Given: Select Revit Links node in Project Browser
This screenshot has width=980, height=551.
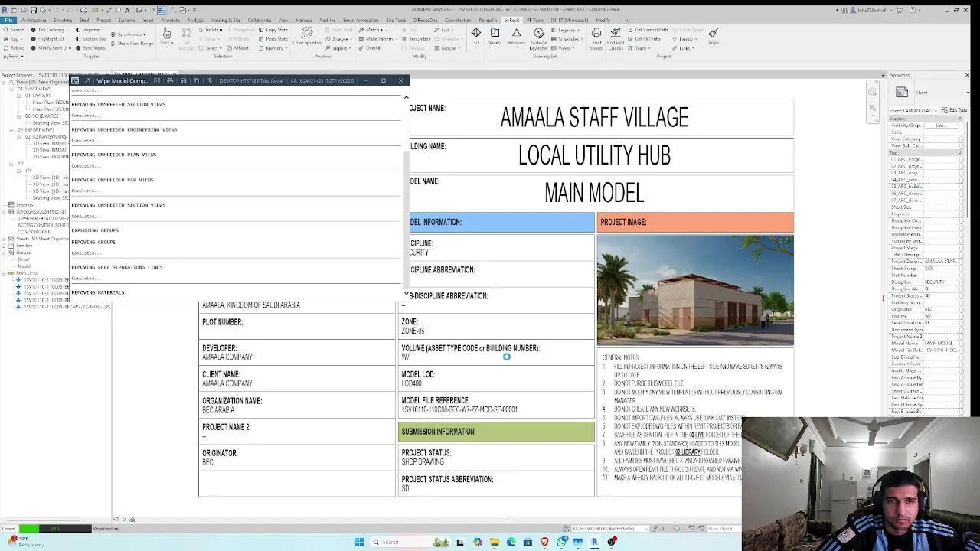Looking at the screenshot, I should [26, 273].
